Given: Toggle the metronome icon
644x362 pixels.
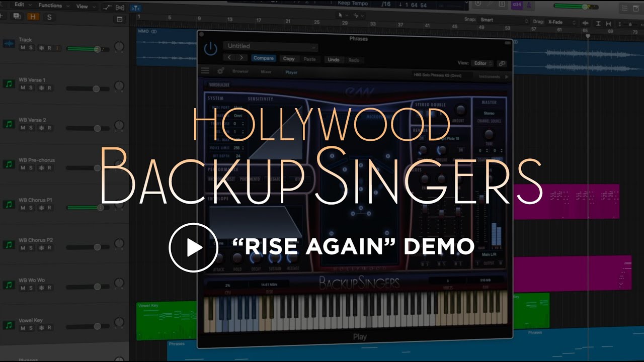Looking at the screenshot, I should [x=529, y=5].
